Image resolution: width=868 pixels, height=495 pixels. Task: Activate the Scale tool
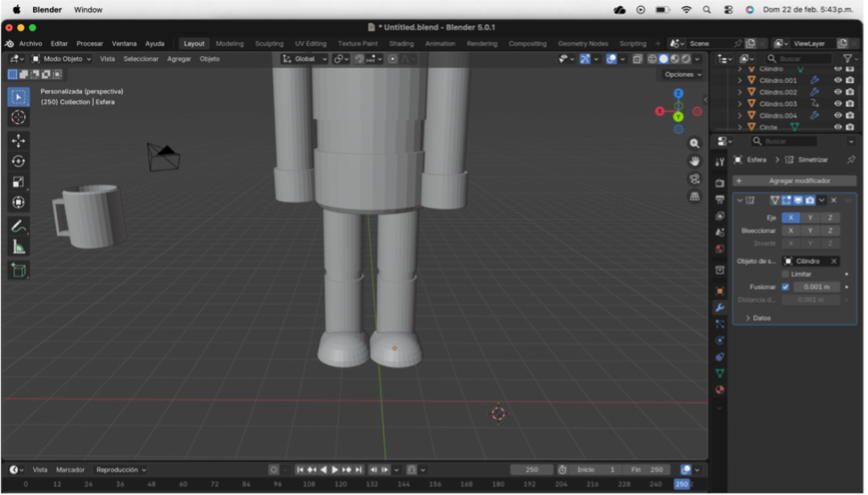pos(19,181)
